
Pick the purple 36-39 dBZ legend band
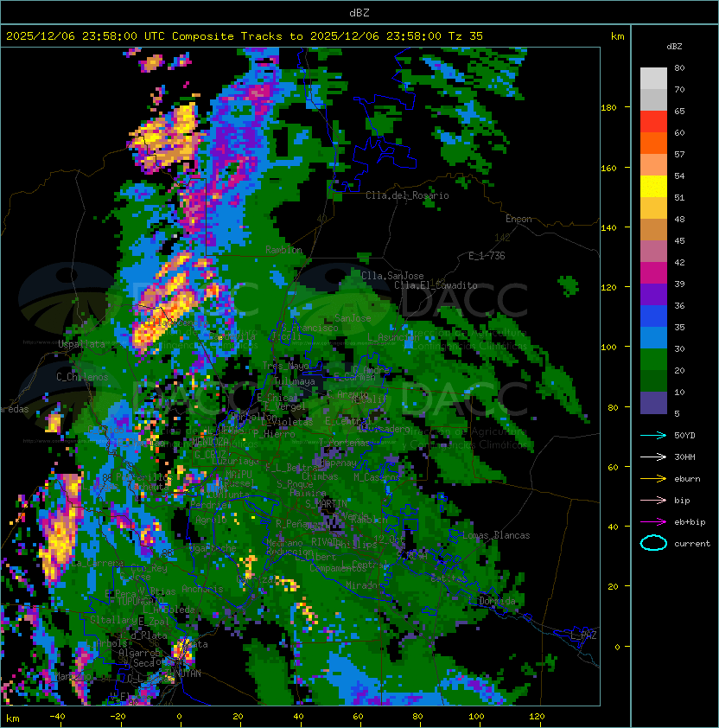click(x=653, y=295)
